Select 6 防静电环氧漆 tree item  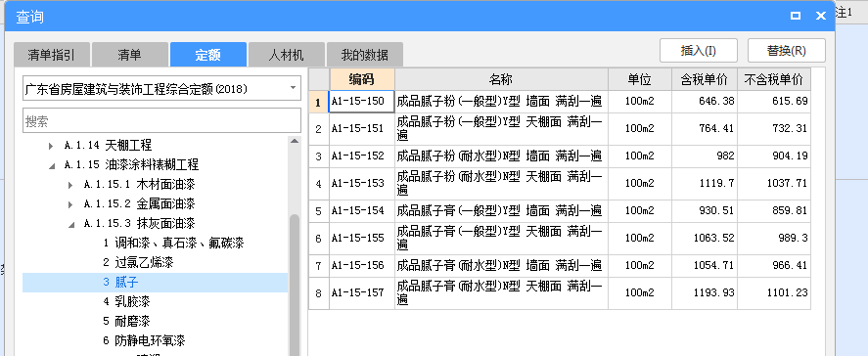point(144,340)
